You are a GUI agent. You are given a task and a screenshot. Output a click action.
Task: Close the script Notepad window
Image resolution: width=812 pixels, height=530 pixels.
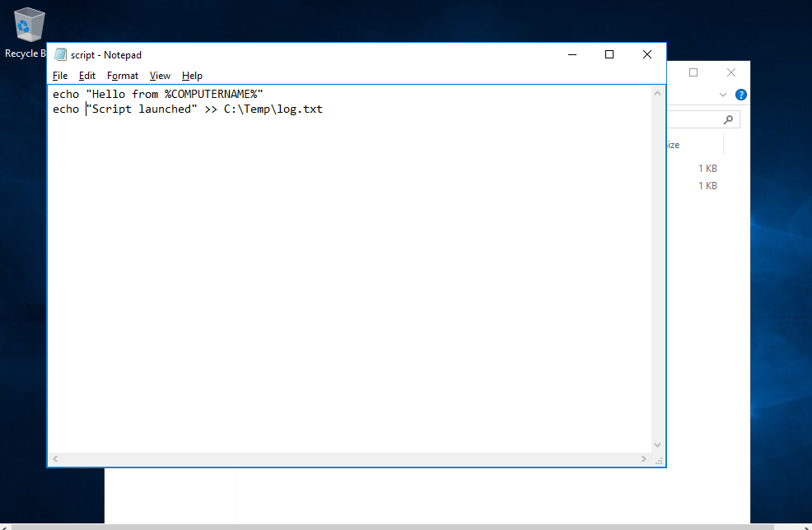pos(647,54)
